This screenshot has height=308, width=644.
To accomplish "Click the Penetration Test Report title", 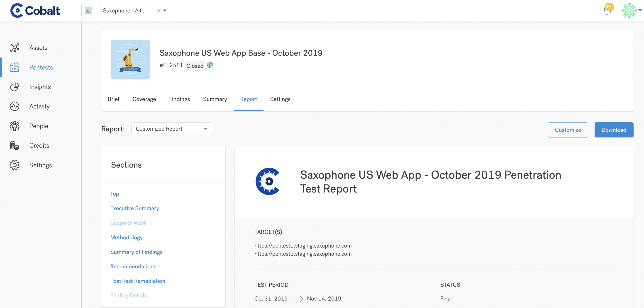I will [430, 182].
